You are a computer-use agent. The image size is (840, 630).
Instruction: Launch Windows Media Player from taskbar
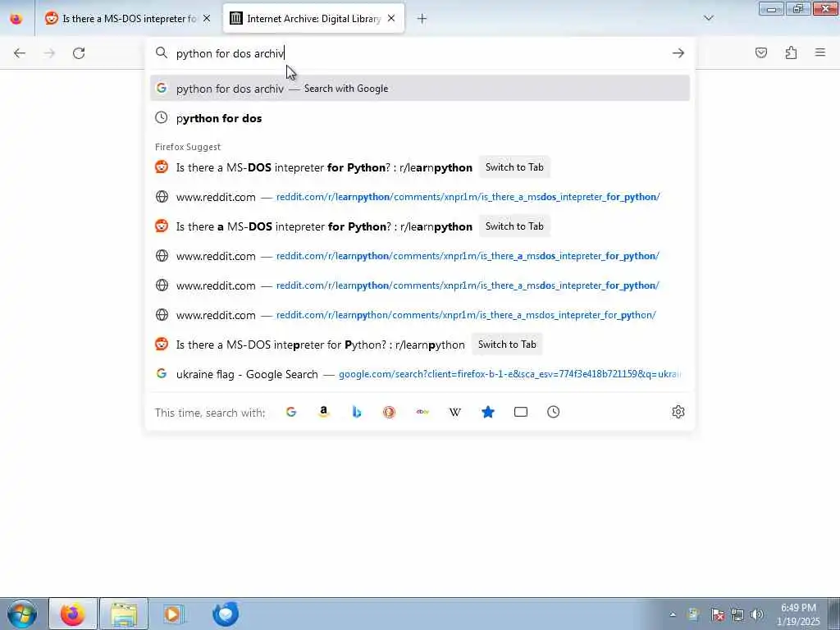pyautogui.click(x=174, y=614)
